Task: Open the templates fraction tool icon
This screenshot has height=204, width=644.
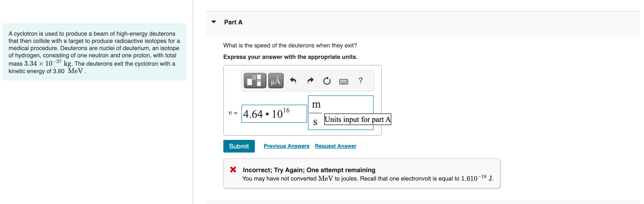Action: pyautogui.click(x=255, y=81)
